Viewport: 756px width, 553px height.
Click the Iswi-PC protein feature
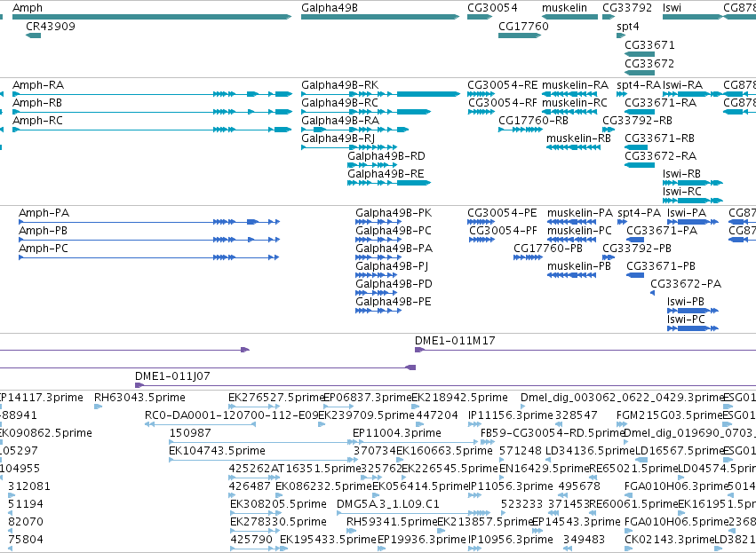[693, 329]
